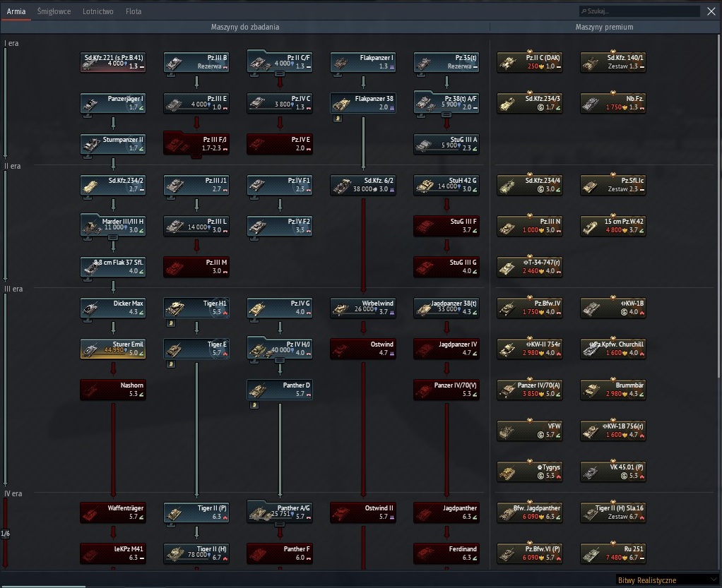Select the locked Pz.IV E tank
The image size is (722, 588).
pyautogui.click(x=280, y=144)
